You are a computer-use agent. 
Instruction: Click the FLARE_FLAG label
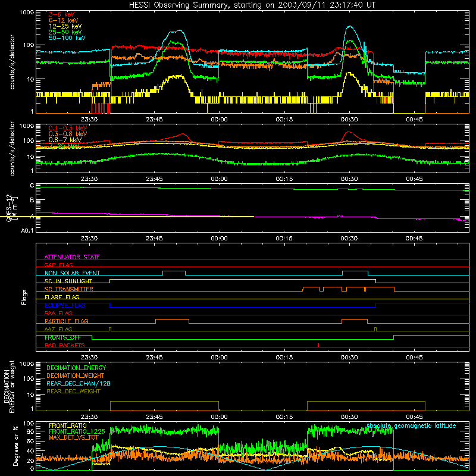(62, 297)
